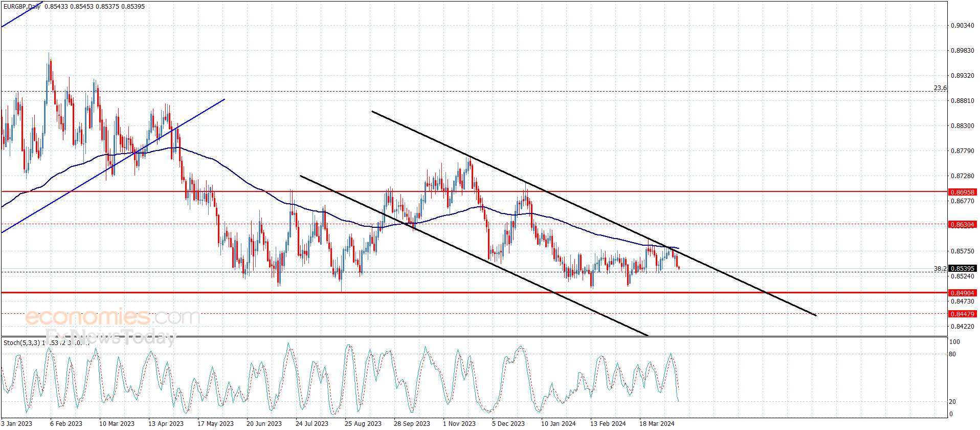Select the blue ascending trendline on the left
The image size is (980, 430).
click(x=113, y=166)
